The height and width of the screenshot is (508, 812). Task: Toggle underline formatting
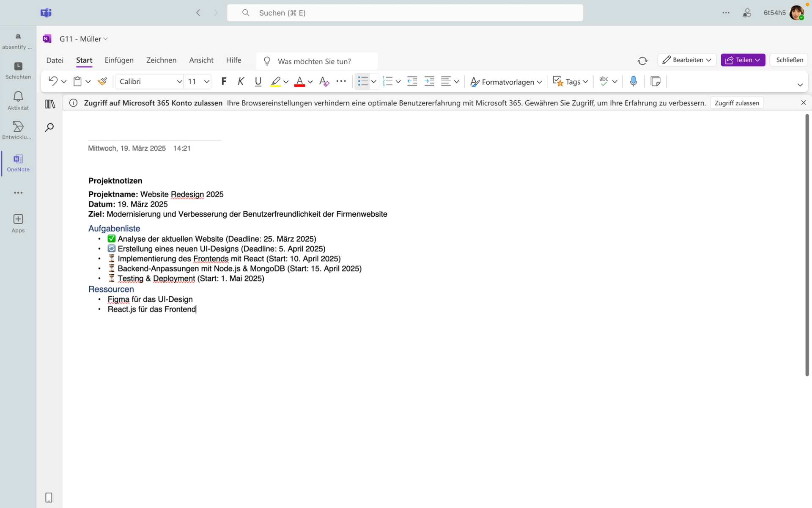point(258,81)
